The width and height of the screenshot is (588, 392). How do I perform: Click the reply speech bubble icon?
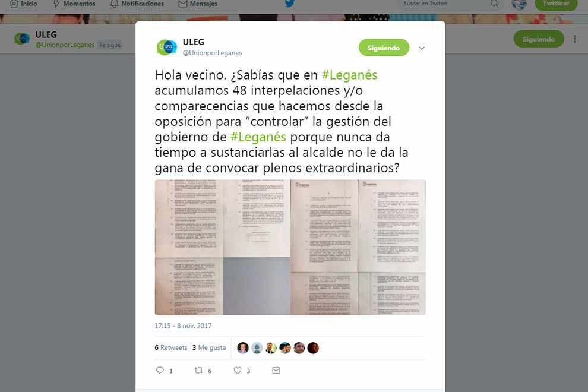coord(160,370)
